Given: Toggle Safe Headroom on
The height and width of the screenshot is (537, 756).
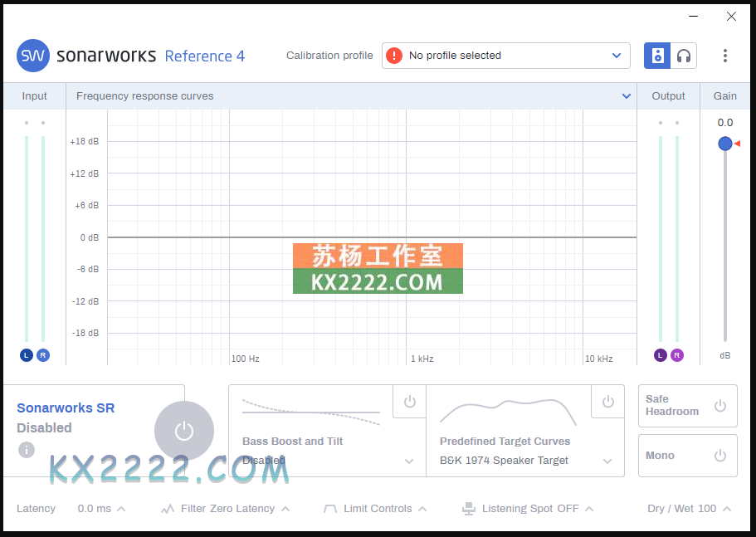Looking at the screenshot, I should (720, 405).
